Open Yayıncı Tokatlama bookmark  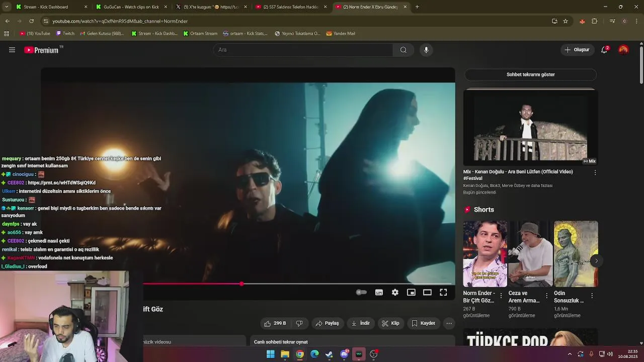(x=297, y=34)
